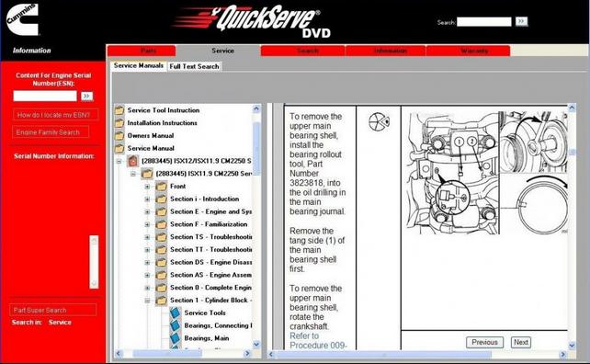Select the Service Tools document icon
Image resolution: width=590 pixels, height=364 pixels.
point(175,313)
